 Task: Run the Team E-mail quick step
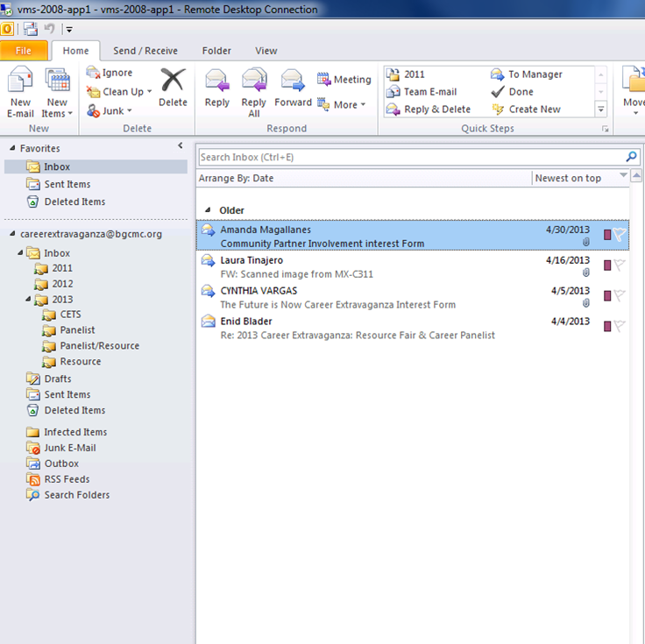click(x=422, y=92)
